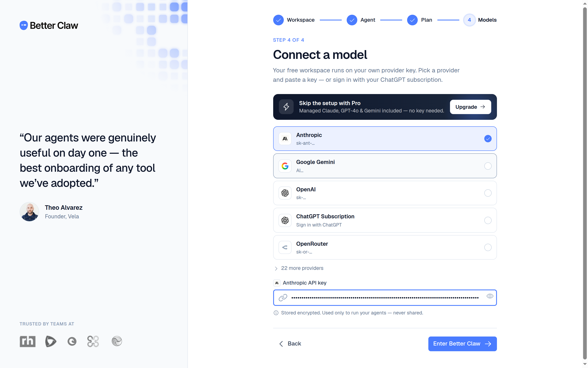The image size is (588, 368).
Task: Click the OpenAI logo icon
Action: pyautogui.click(x=285, y=193)
